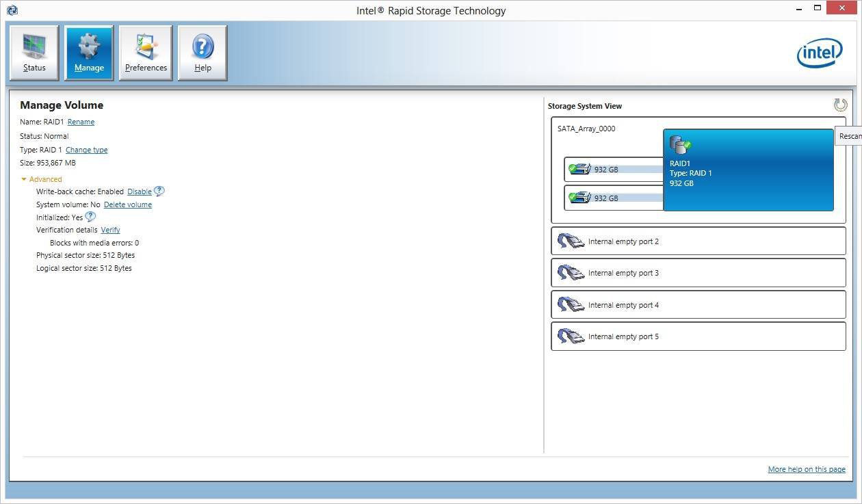Image resolution: width=862 pixels, height=504 pixels.
Task: Click the Rename link
Action: (x=81, y=122)
